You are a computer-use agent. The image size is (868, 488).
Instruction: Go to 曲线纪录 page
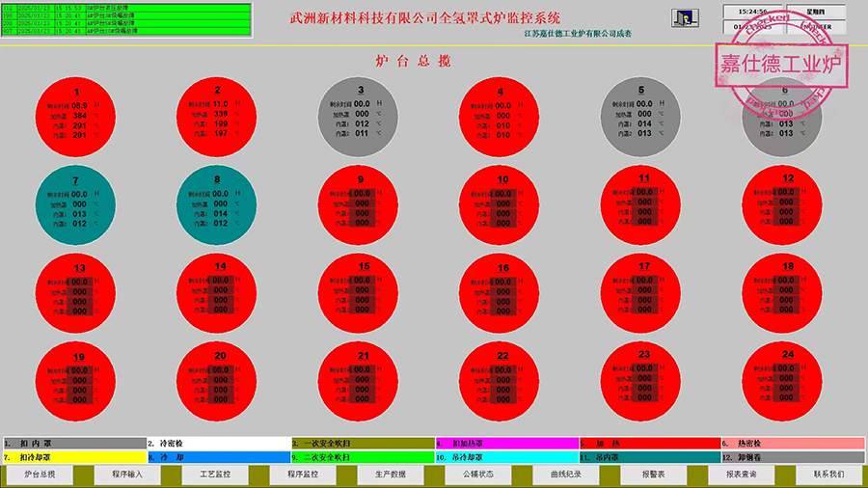tap(566, 474)
